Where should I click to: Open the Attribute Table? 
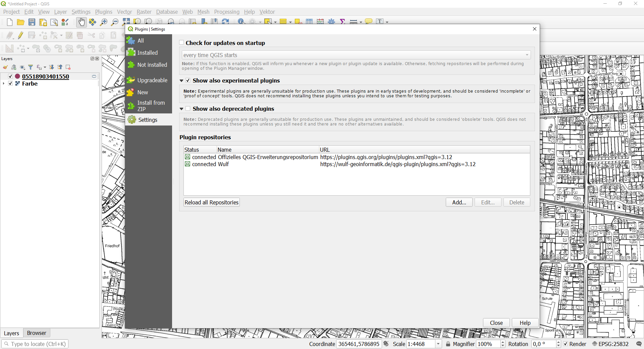[309, 21]
